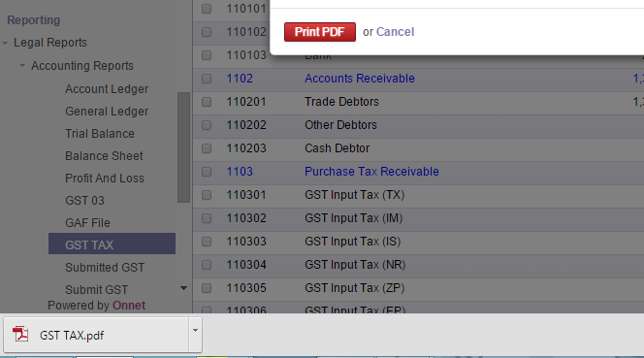
Task: Click the sidebar scroll down arrow
Action: [x=183, y=288]
